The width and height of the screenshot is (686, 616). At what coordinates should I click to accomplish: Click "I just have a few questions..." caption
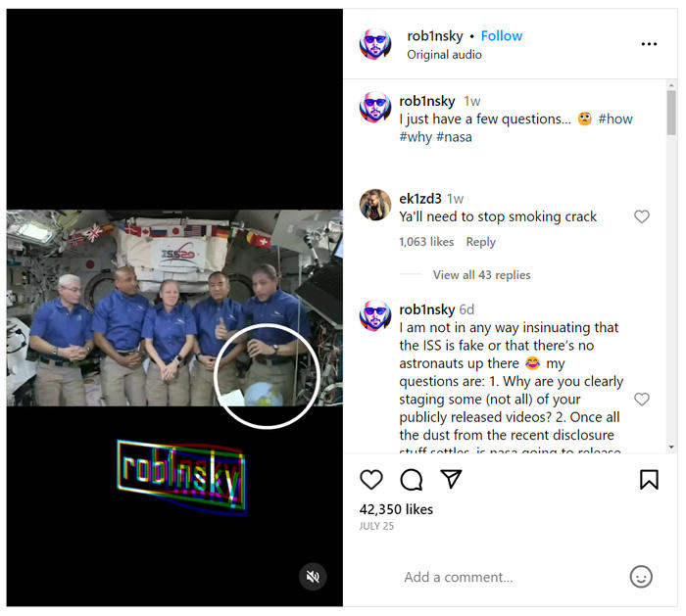click(485, 118)
